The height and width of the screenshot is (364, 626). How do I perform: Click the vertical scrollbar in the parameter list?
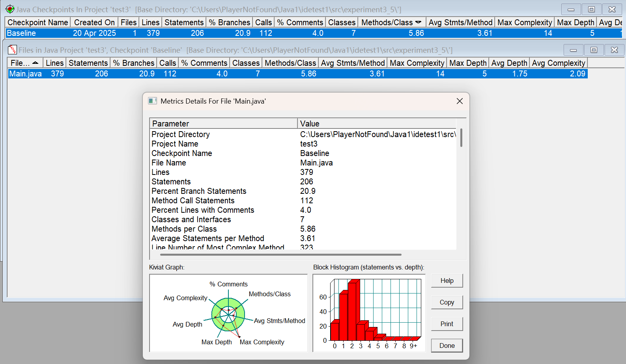point(461,137)
